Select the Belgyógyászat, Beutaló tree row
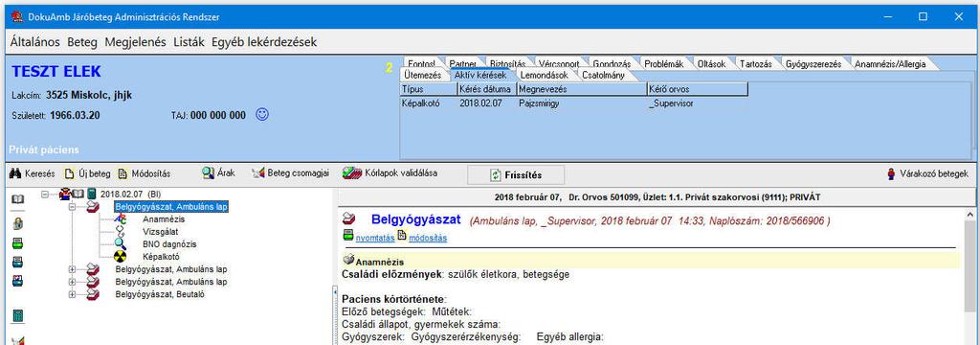The height and width of the screenshot is (345, 980). pos(160,294)
